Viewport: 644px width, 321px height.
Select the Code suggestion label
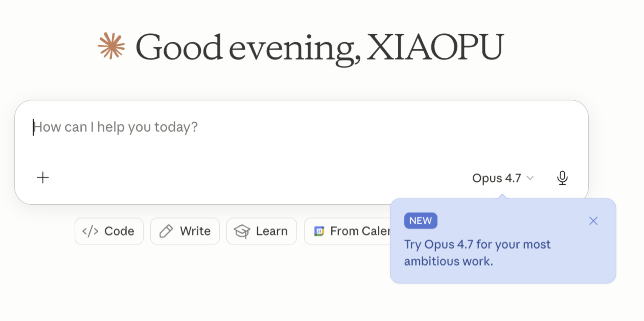[119, 231]
